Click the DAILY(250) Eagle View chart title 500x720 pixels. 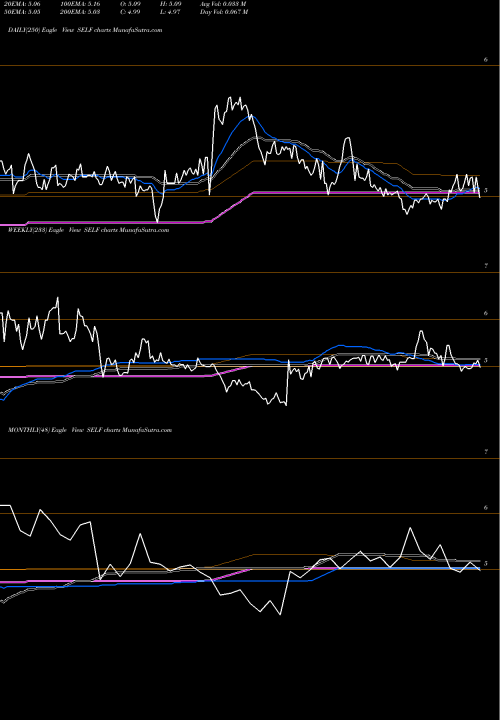pyautogui.click(x=85, y=30)
